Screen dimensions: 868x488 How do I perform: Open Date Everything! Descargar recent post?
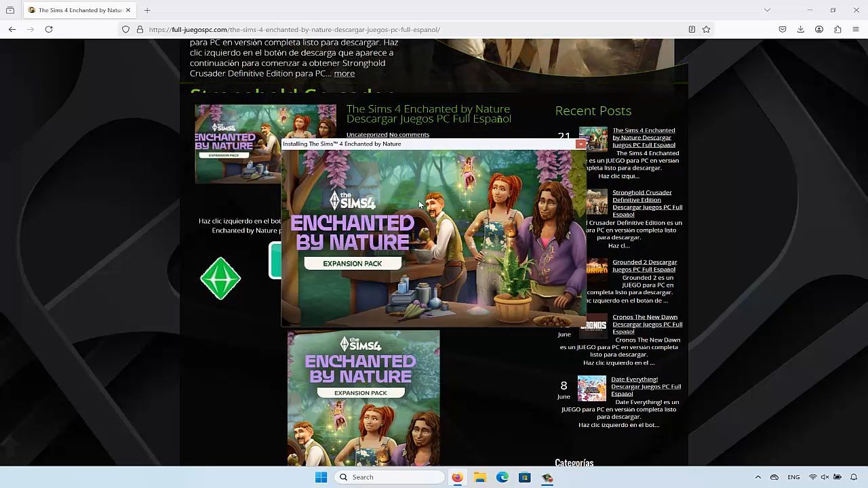pyautogui.click(x=646, y=386)
